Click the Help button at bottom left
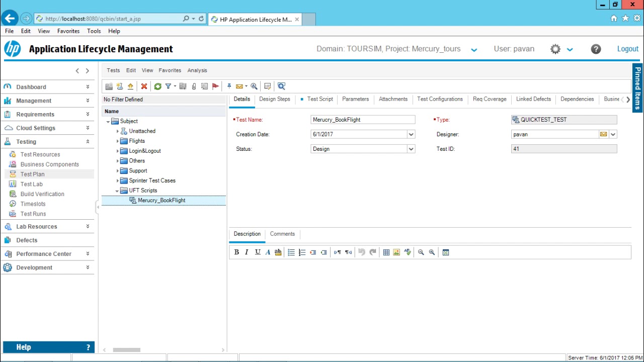644x362 pixels. click(48, 347)
